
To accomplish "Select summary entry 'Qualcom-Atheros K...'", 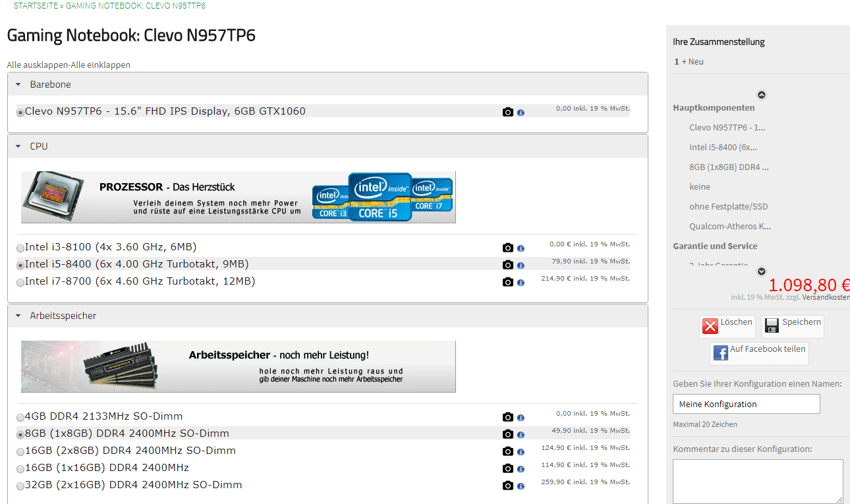I will (730, 227).
